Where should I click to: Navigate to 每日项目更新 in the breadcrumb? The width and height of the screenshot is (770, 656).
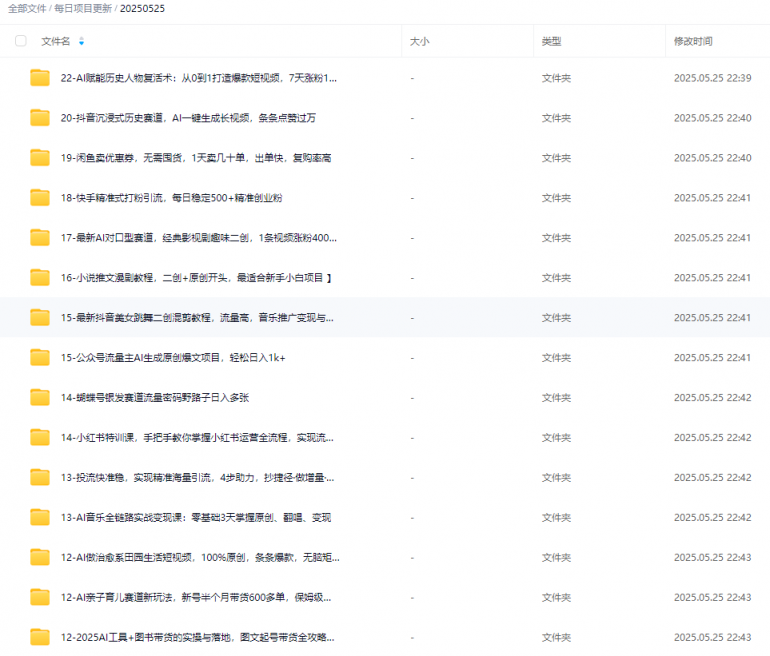point(85,8)
